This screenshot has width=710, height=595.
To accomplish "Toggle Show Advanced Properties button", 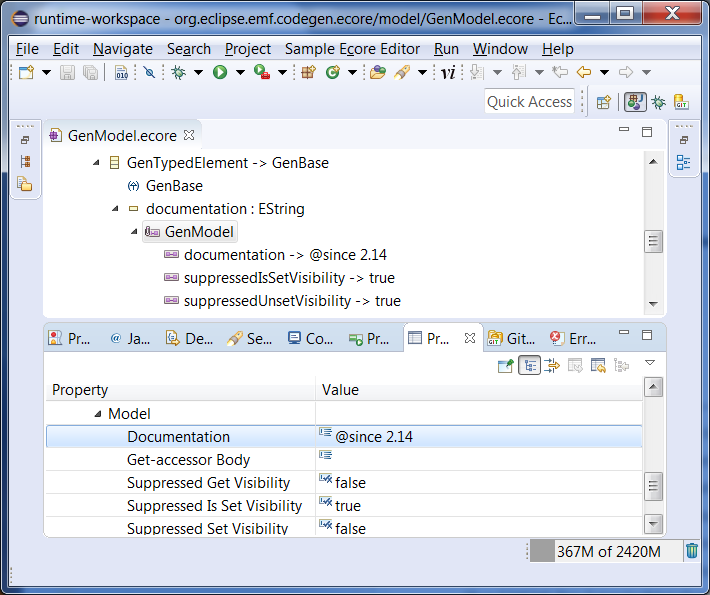I will pos(552,365).
